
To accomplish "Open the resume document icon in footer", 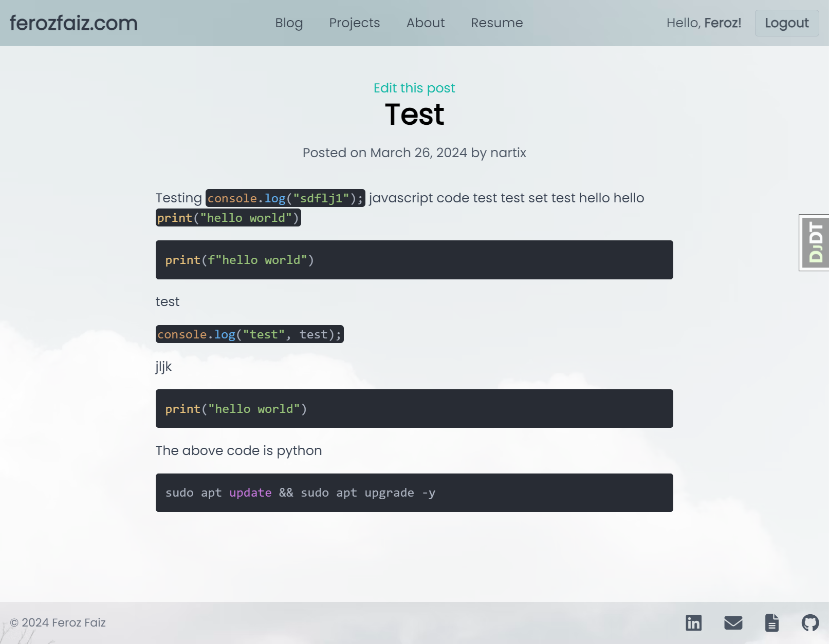I will point(772,622).
